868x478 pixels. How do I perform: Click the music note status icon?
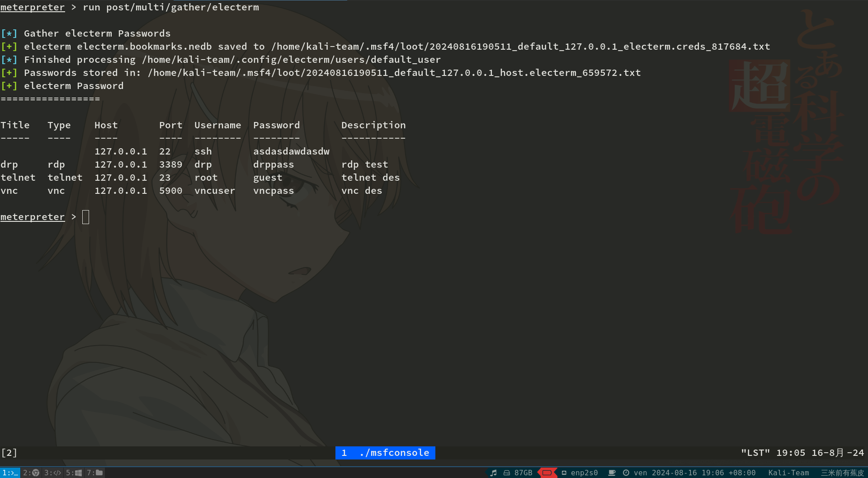pyautogui.click(x=493, y=473)
